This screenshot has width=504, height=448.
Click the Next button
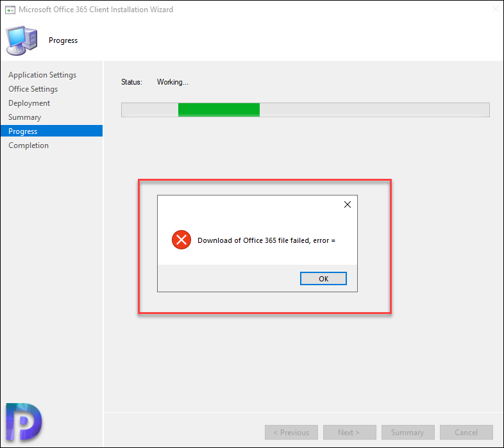[x=349, y=432]
